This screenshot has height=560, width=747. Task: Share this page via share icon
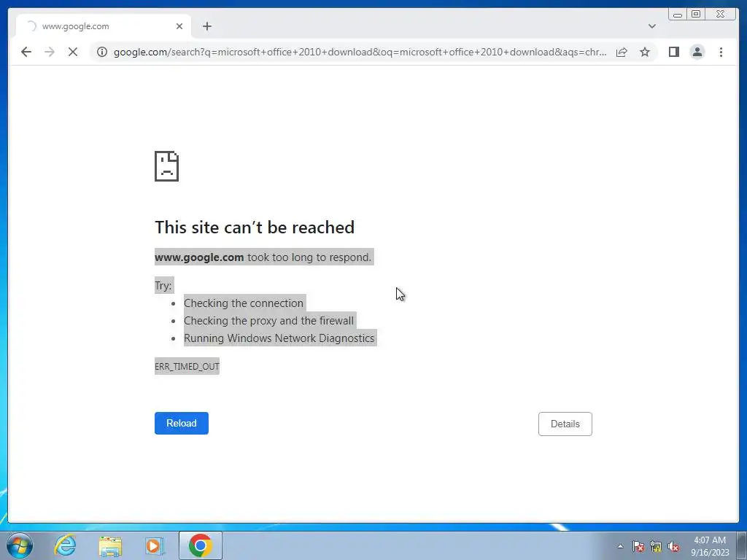[x=622, y=52]
